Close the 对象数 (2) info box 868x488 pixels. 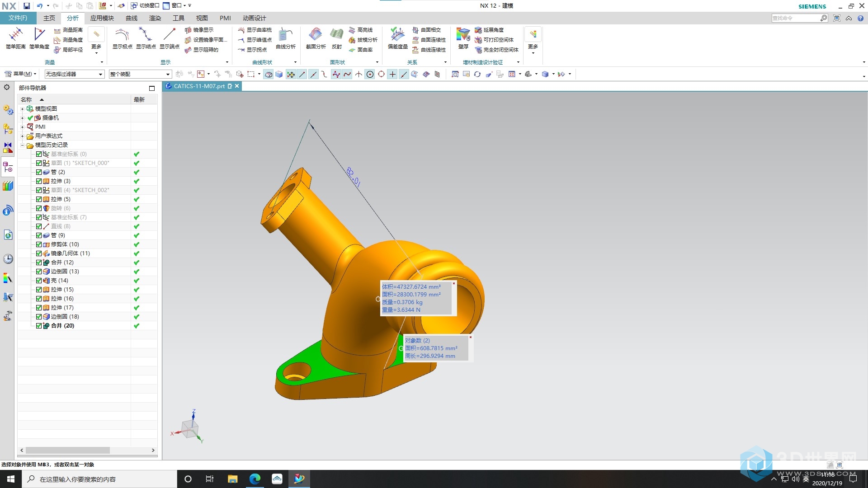click(470, 337)
